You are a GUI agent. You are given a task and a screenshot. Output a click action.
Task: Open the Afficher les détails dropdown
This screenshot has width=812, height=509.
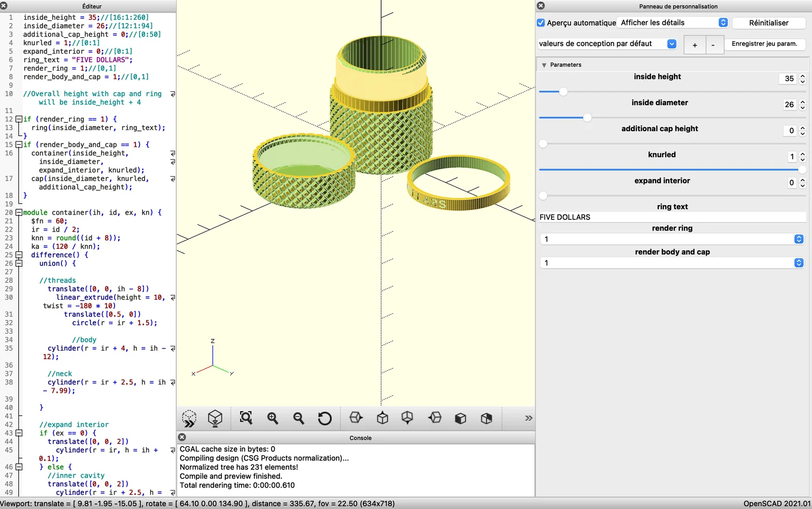click(x=673, y=23)
